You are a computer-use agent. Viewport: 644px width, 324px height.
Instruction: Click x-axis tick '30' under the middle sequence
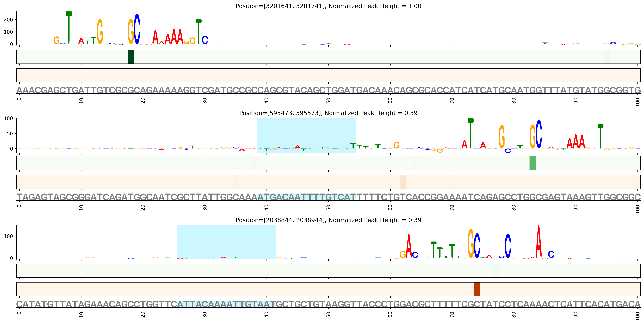(205, 208)
